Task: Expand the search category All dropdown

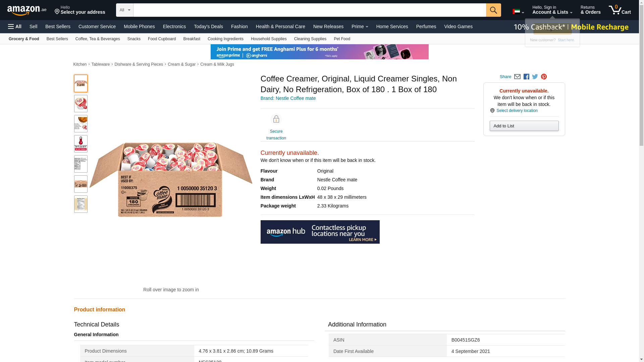Action: 124,10
